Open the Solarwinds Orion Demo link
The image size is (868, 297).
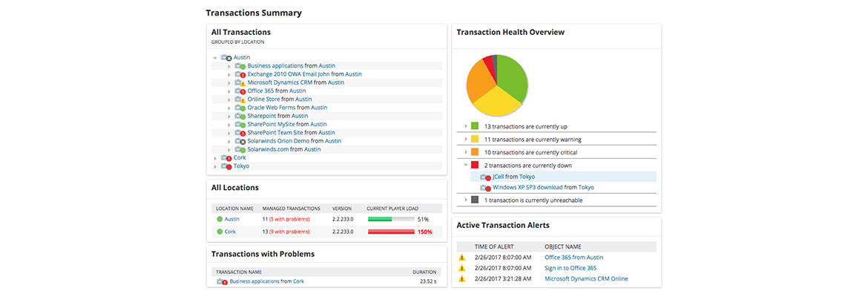(278, 141)
